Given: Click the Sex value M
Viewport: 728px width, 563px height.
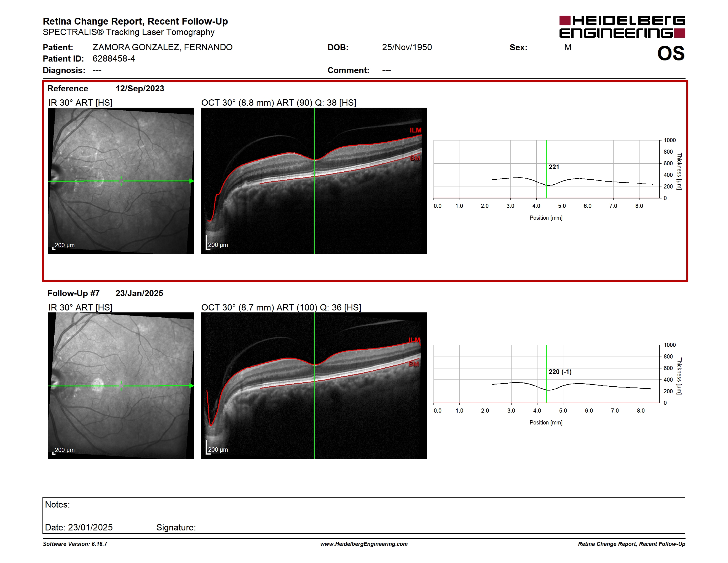Looking at the screenshot, I should point(568,47).
